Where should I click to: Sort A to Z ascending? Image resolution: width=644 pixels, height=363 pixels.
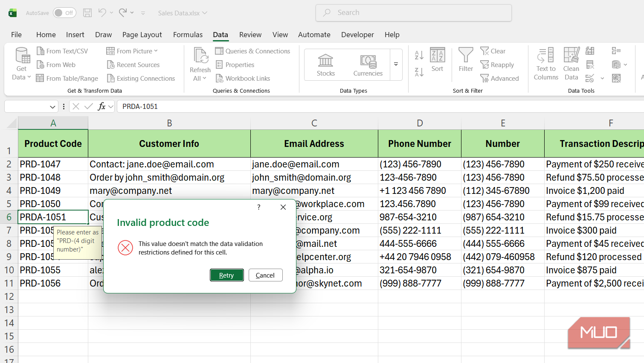pyautogui.click(x=419, y=55)
